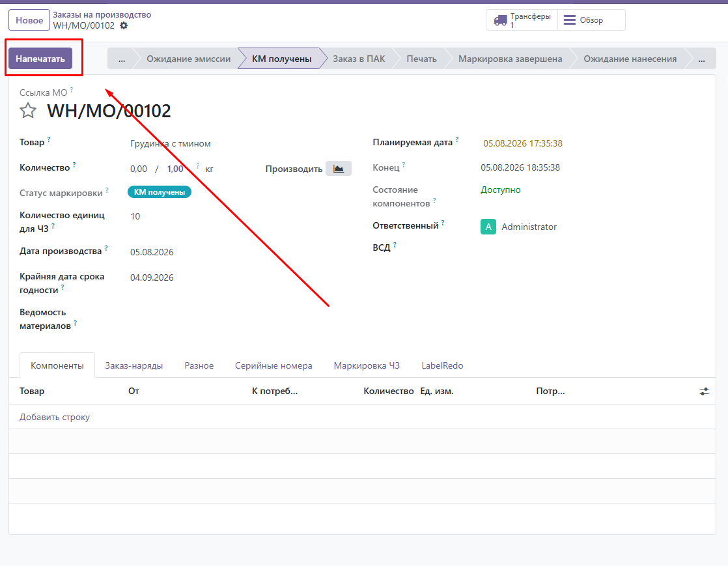
Task: Open the forecast chart icon beside Производить
Action: [x=339, y=169]
